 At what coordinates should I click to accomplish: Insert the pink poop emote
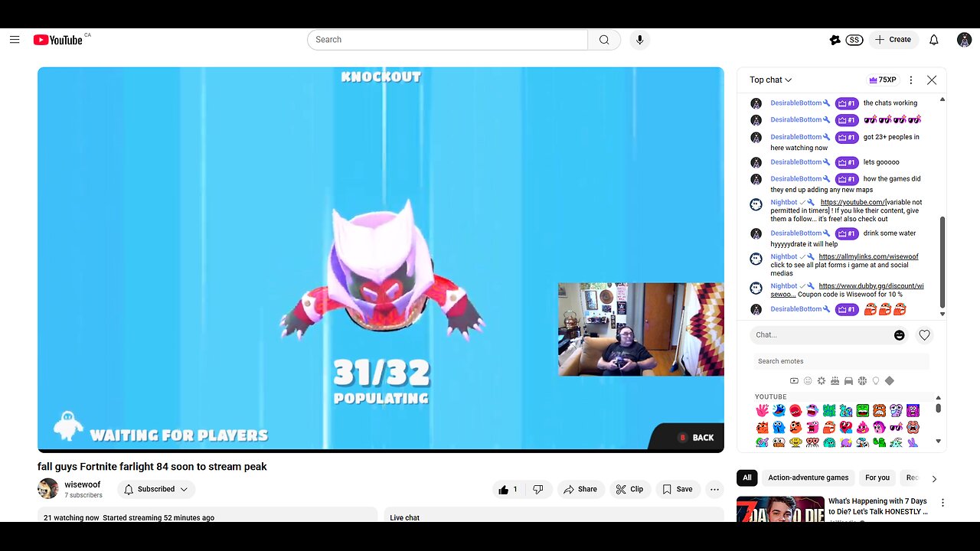tap(863, 427)
